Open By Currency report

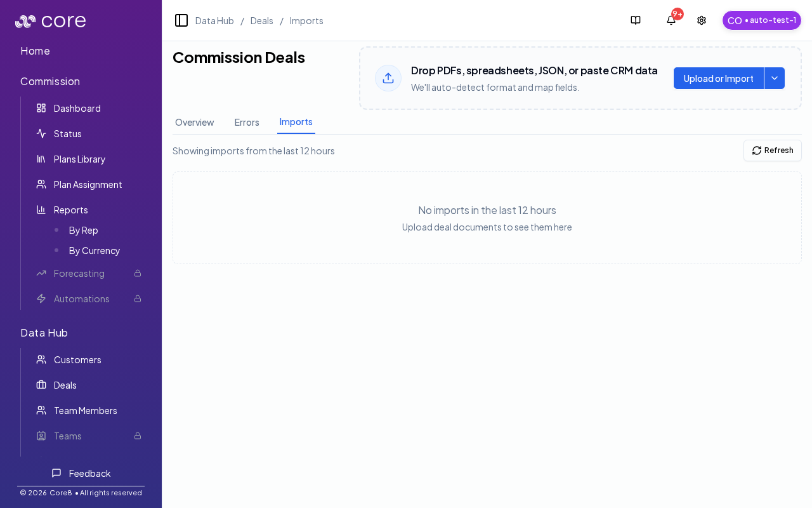point(94,250)
